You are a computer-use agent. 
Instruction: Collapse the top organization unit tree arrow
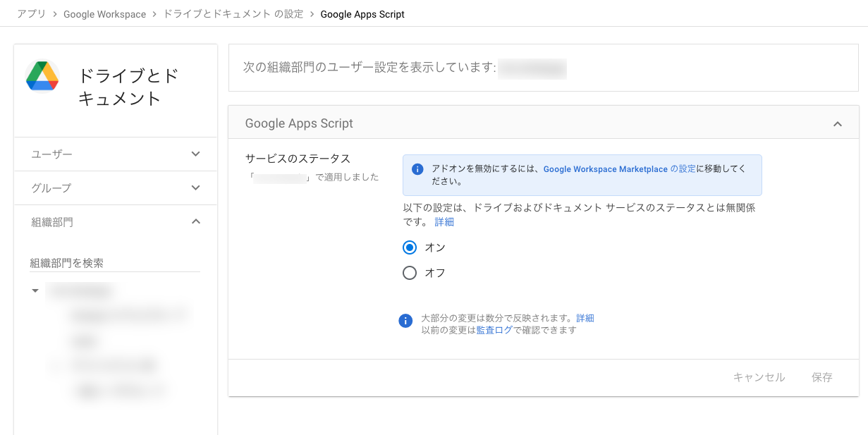[35, 290]
